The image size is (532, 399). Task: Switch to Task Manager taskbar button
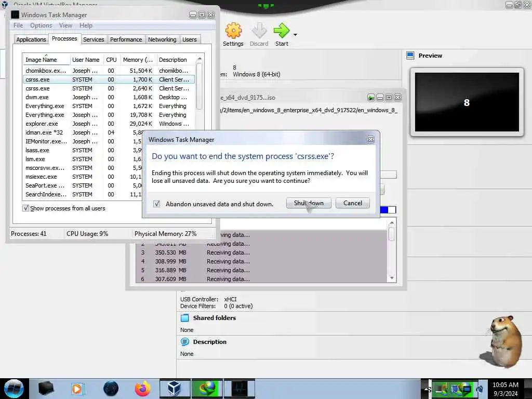coord(240,389)
